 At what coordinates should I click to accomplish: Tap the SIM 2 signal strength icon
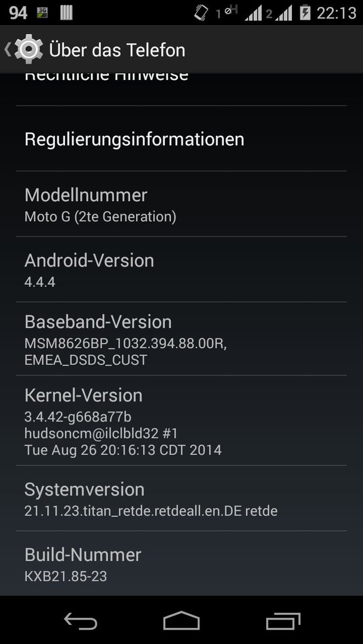[x=283, y=13]
